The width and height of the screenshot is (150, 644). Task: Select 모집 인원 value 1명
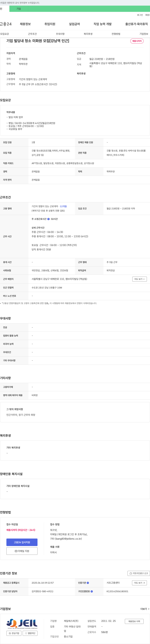pyautogui.click(x=33, y=142)
